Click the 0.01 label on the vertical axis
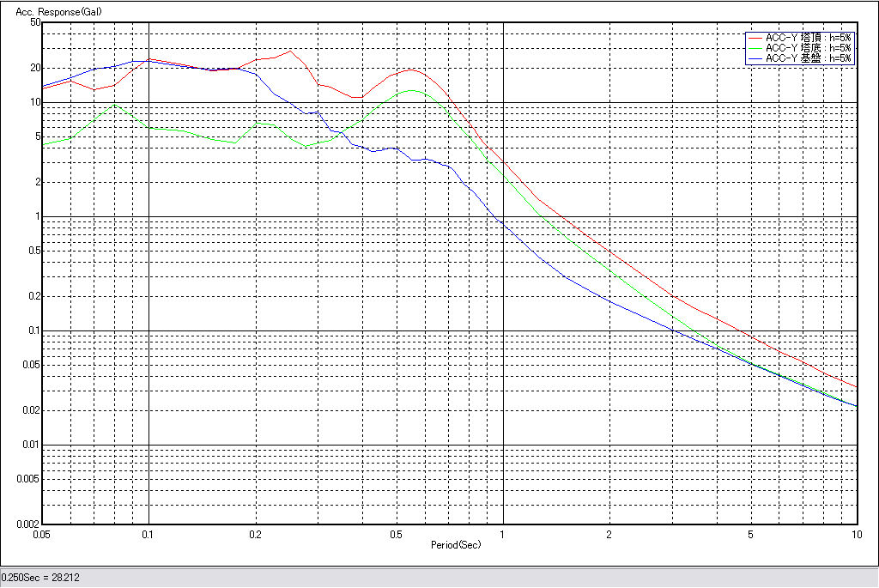 pyautogui.click(x=31, y=445)
